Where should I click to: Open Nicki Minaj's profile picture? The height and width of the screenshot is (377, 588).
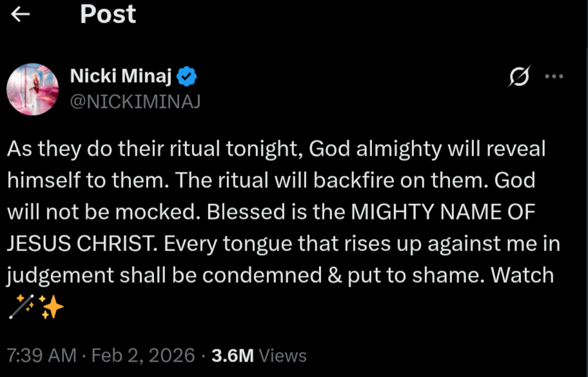click(x=32, y=89)
